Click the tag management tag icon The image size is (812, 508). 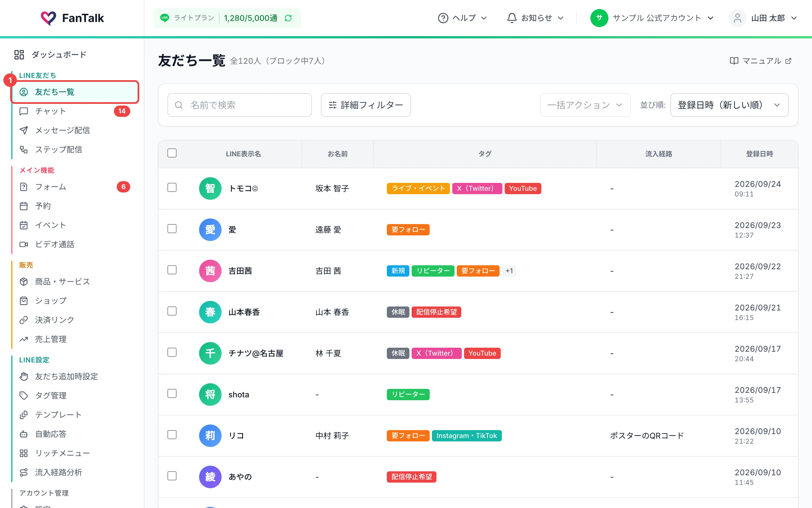(x=23, y=395)
